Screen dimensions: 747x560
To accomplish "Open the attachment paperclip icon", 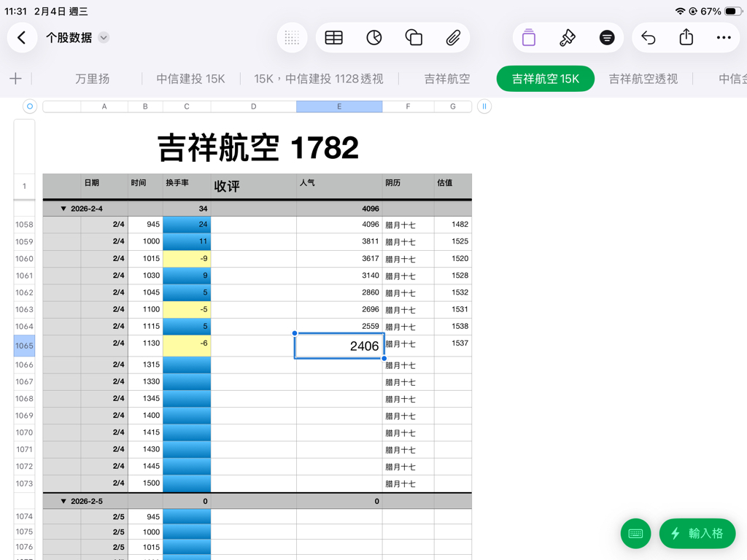I will [452, 38].
